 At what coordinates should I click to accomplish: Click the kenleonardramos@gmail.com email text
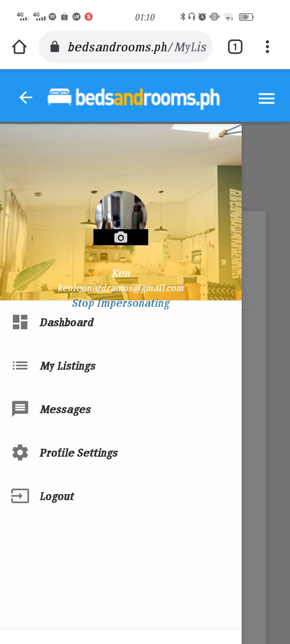coord(121,288)
